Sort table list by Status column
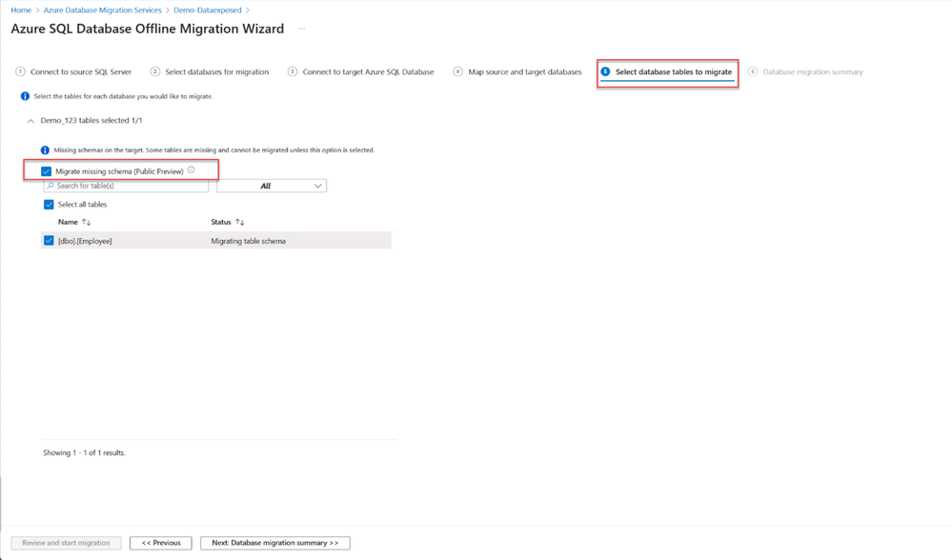 228,222
